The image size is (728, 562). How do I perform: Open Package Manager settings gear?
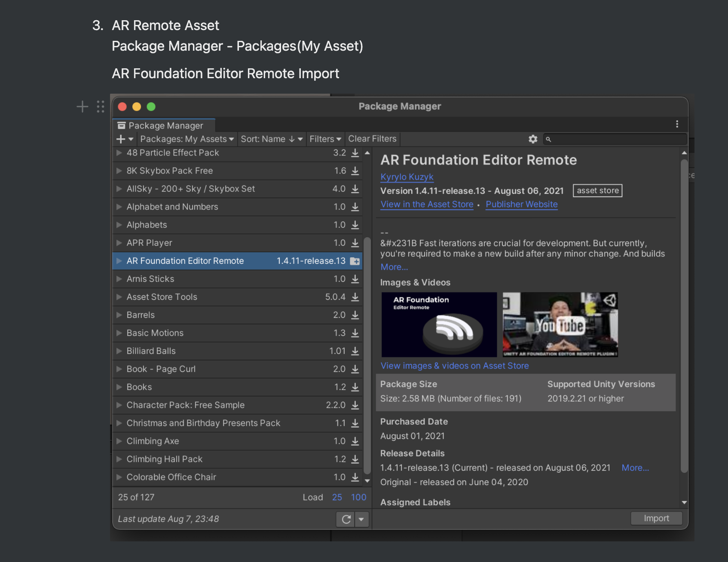click(x=533, y=139)
